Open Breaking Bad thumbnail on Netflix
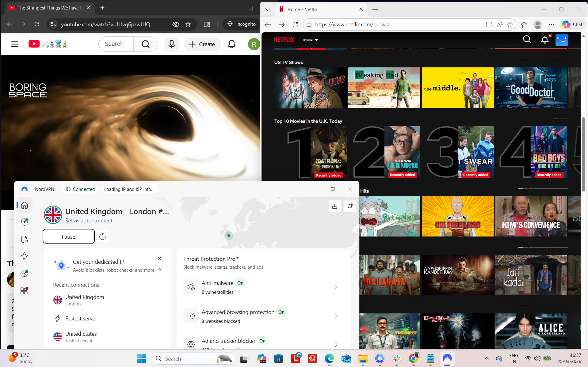 (x=384, y=88)
